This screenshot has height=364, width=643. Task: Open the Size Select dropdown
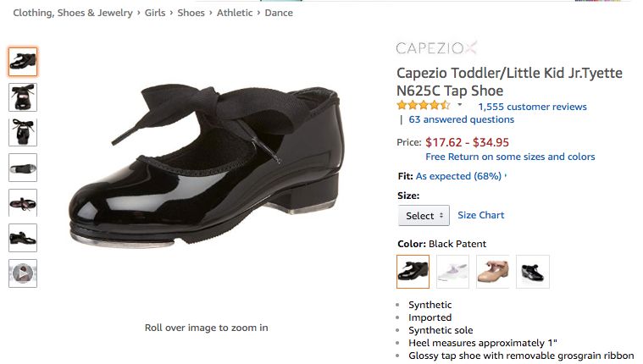[424, 216]
